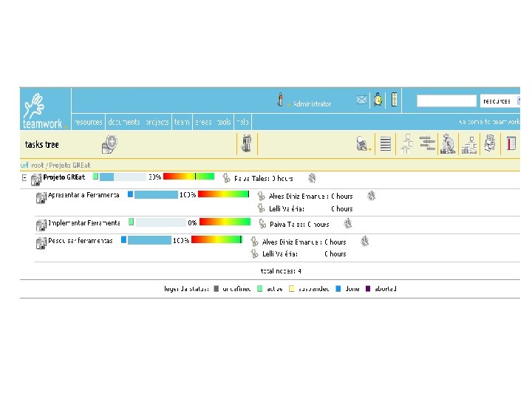Click the traffic light status icon
The image size is (532, 399).
pyautogui.click(x=394, y=100)
